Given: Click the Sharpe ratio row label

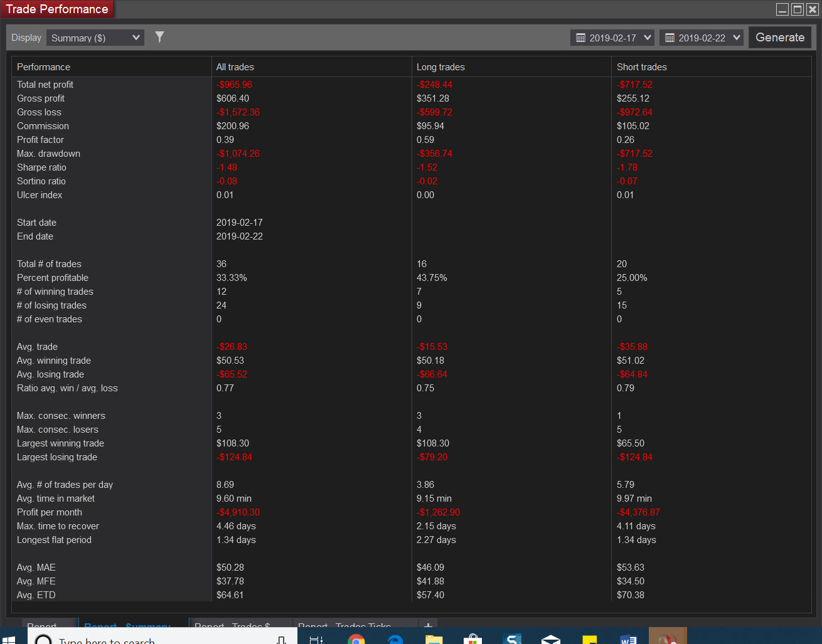Looking at the screenshot, I should [41, 167].
